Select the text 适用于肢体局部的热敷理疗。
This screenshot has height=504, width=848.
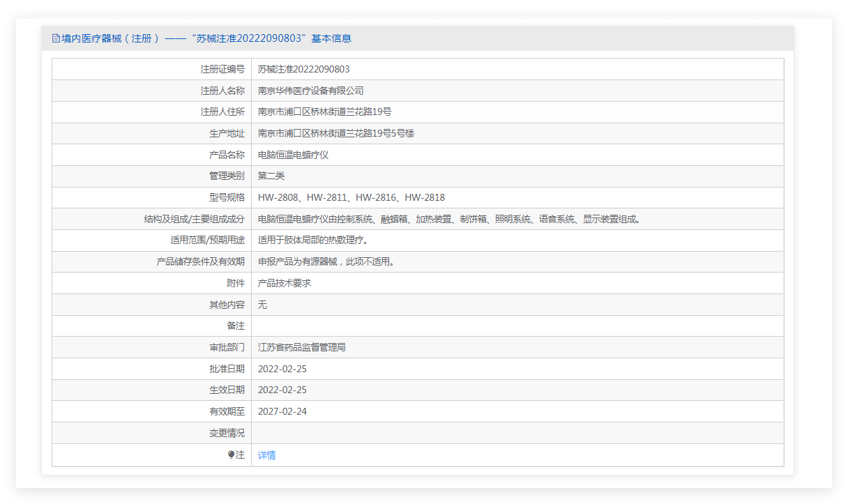313,240
